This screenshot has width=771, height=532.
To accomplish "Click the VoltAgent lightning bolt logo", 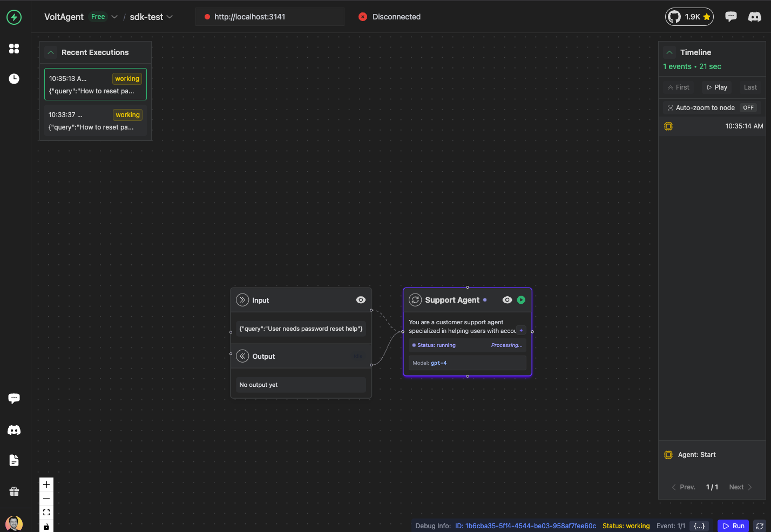I will [x=14, y=17].
